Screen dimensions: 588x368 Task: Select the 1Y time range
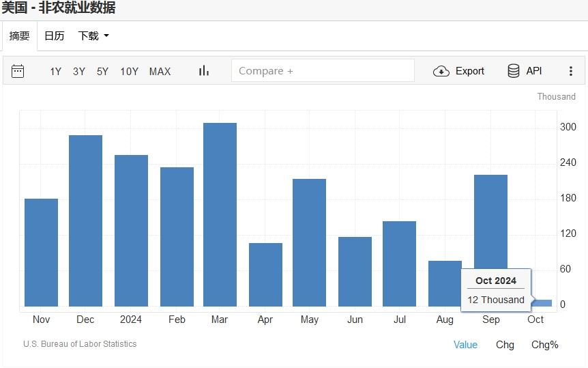tap(55, 72)
